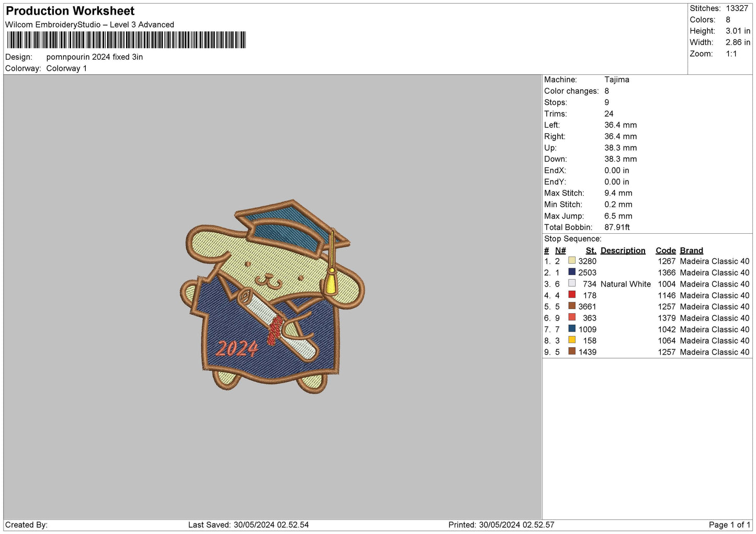
Task: Click Madeira Classic 40 brand in row 9
Action: (x=715, y=352)
